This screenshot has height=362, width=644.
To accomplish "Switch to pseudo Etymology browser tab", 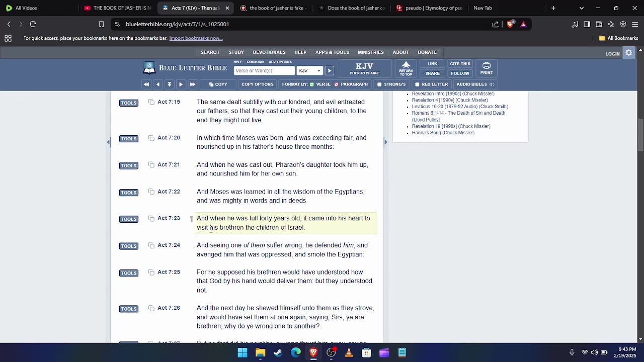I will click(x=430, y=8).
